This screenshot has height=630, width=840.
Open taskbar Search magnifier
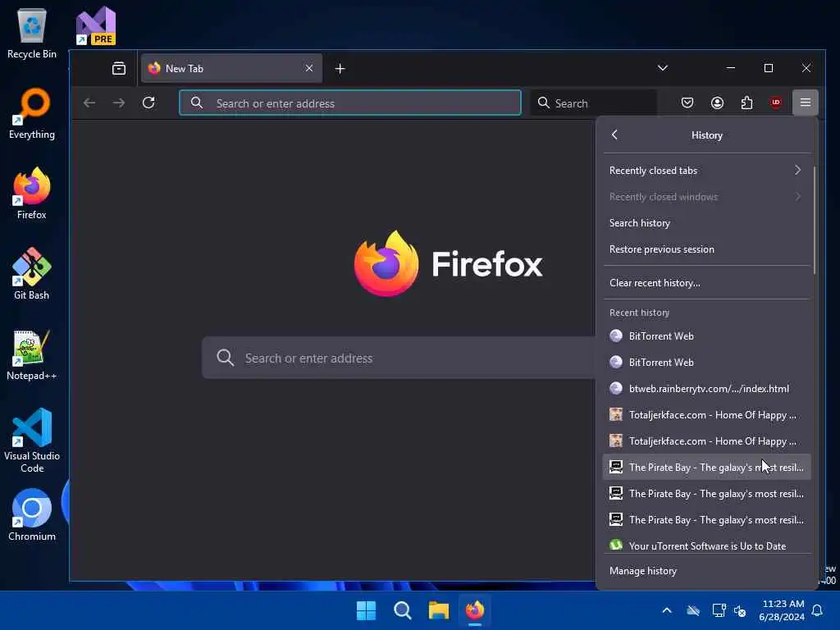[x=402, y=610]
